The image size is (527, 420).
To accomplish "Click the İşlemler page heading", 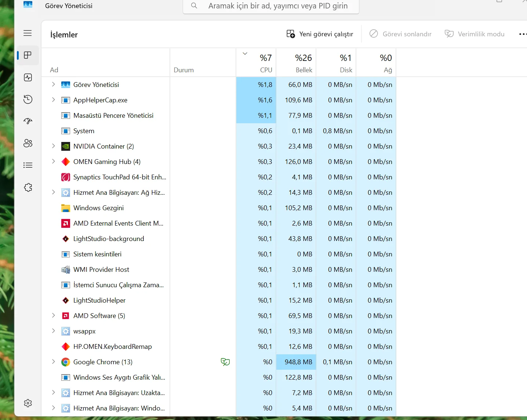I will [x=64, y=35].
